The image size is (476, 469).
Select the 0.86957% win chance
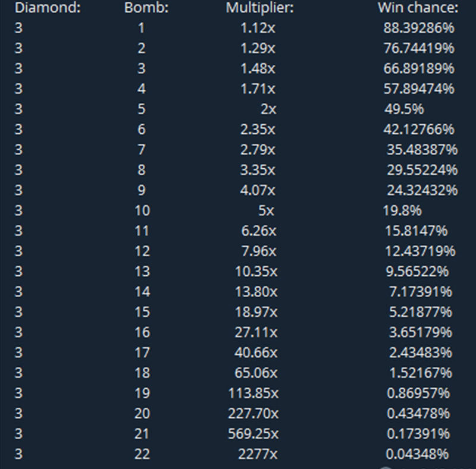click(418, 394)
